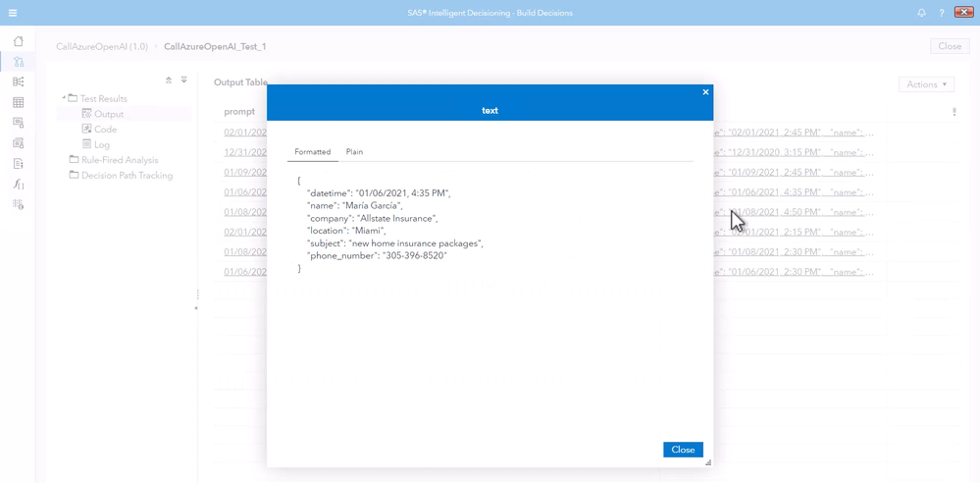Screen dimensions: 980x483
Task: Open notifications bell icon
Action: 921,13
